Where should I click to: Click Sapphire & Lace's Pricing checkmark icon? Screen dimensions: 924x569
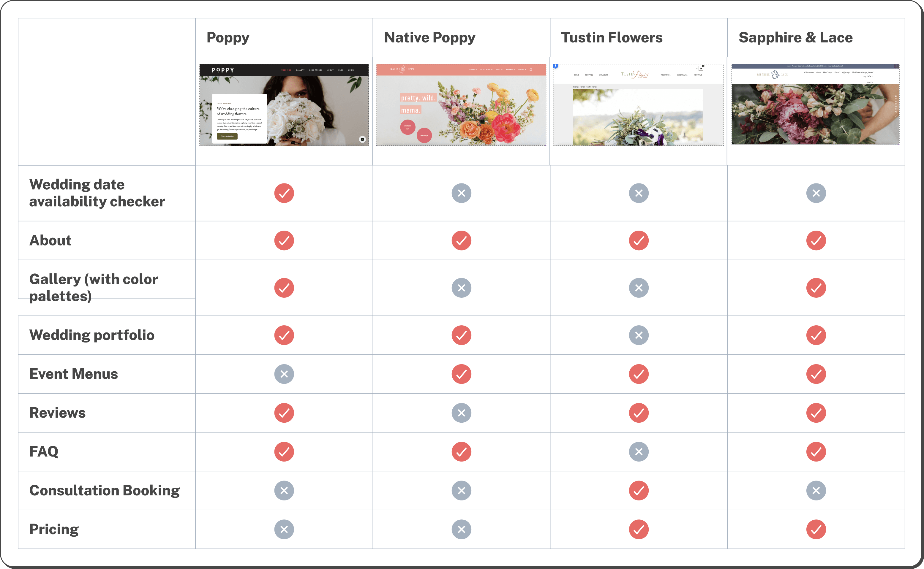816,529
